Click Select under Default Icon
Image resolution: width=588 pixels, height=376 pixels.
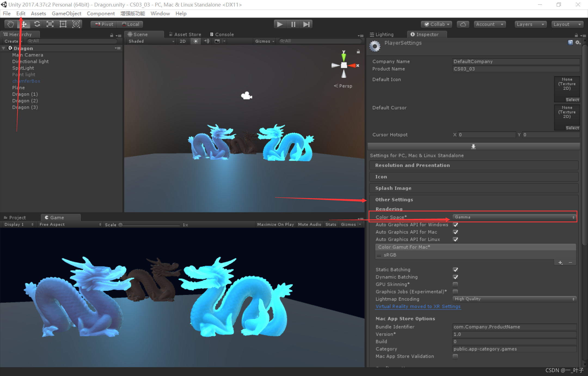(572, 99)
